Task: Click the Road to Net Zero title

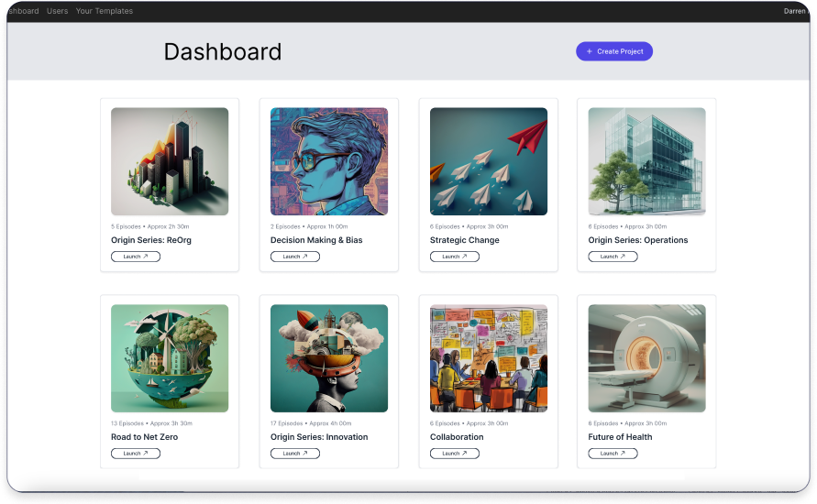Action: coord(144,437)
